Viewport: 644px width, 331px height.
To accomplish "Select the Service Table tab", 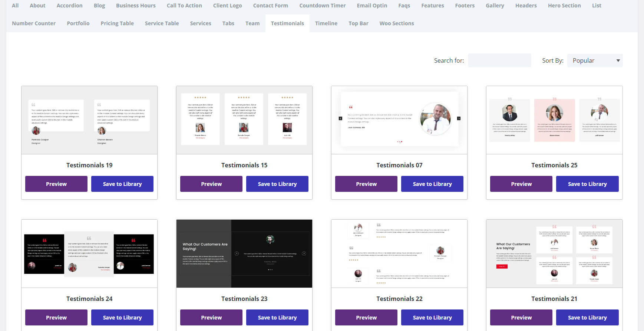I will pyautogui.click(x=162, y=23).
